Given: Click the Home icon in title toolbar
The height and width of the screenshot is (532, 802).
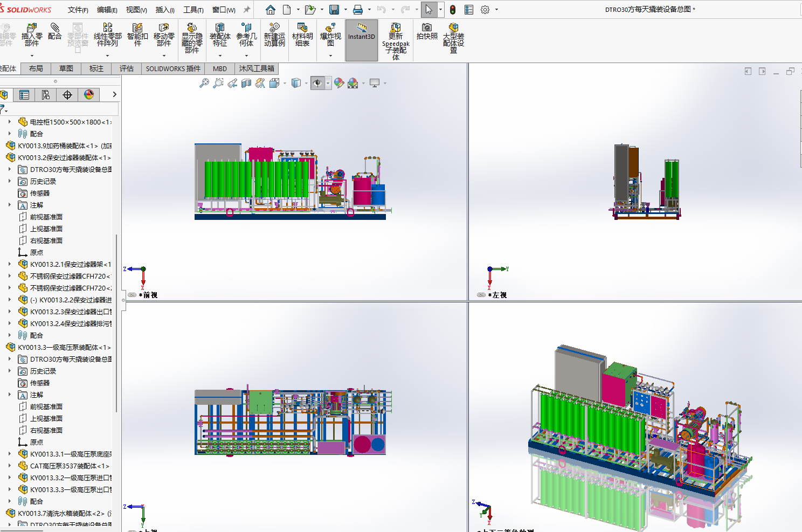Looking at the screenshot, I should tap(271, 10).
